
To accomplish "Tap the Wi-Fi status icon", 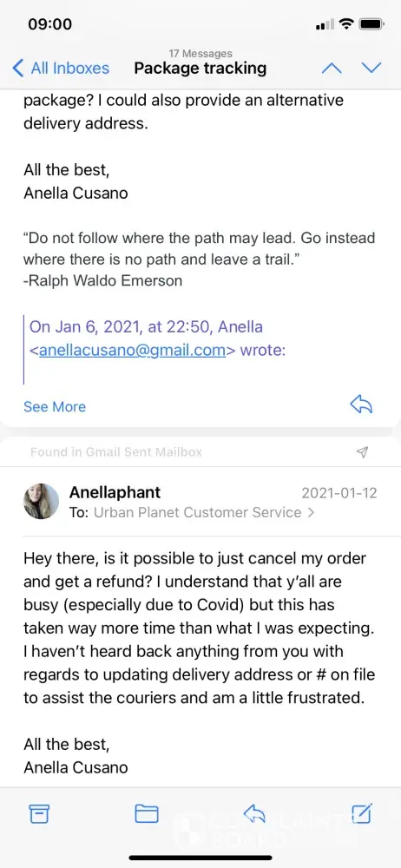I will [x=346, y=24].
